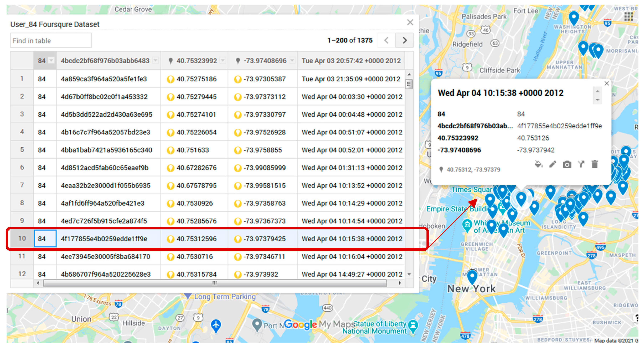This screenshot has height=349, width=644.
Task: Open dropdown on 4bcdc2bf68f976b03abb6483 column header
Action: tap(156, 61)
